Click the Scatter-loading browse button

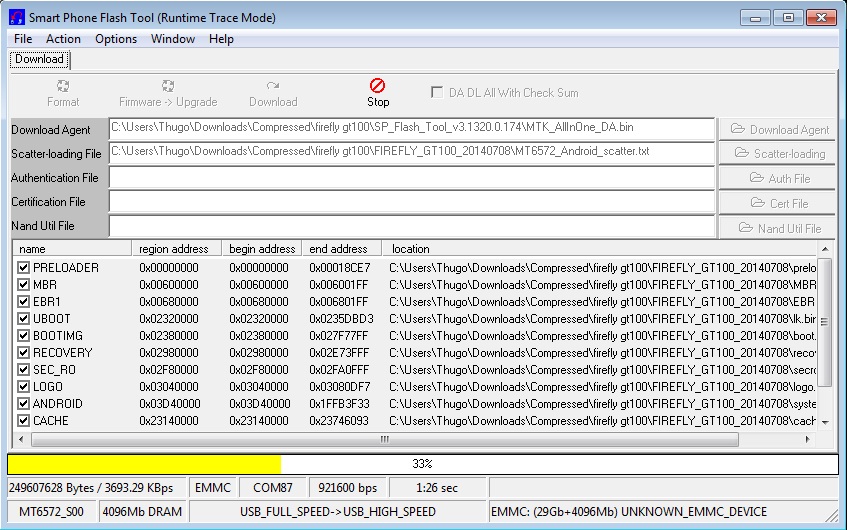[777, 153]
